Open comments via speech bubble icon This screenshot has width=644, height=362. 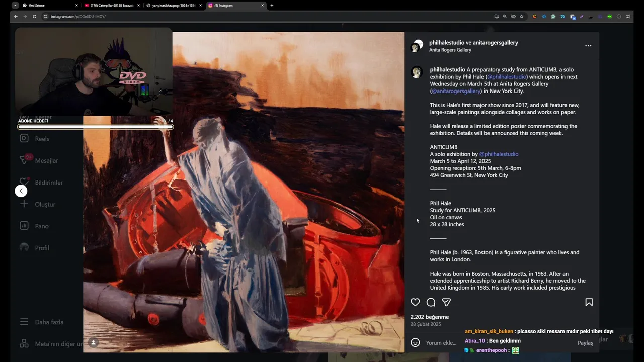tap(431, 302)
